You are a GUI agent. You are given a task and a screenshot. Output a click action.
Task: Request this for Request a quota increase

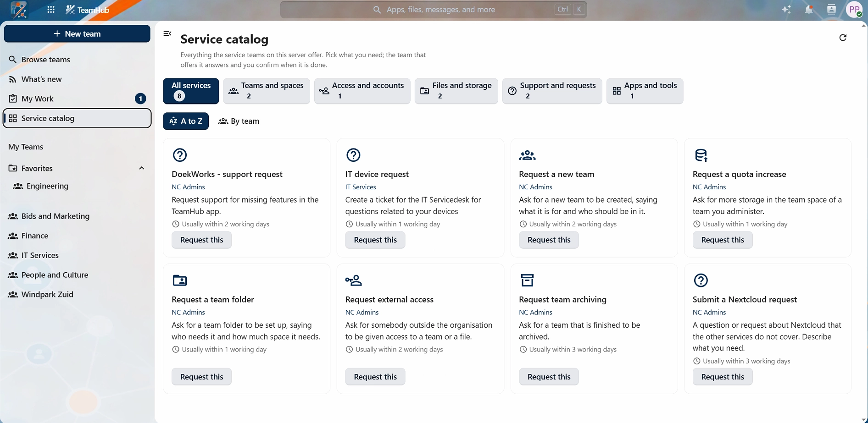pos(723,240)
